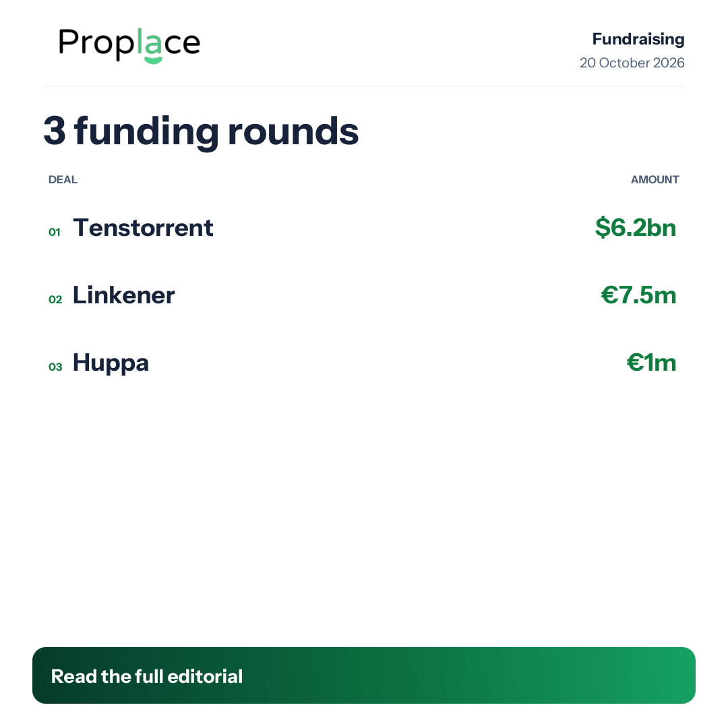This screenshot has height=728, width=728.
Task: Select the Huppa deal name
Action: [x=111, y=363]
